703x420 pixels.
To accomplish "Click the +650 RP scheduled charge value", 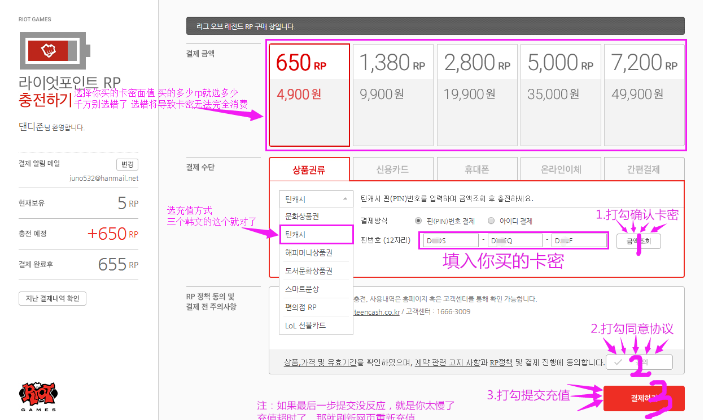I will [113, 234].
